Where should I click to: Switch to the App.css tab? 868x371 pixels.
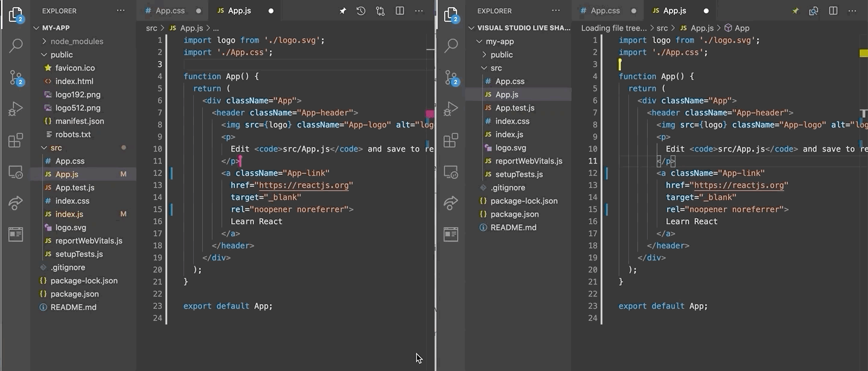click(172, 10)
